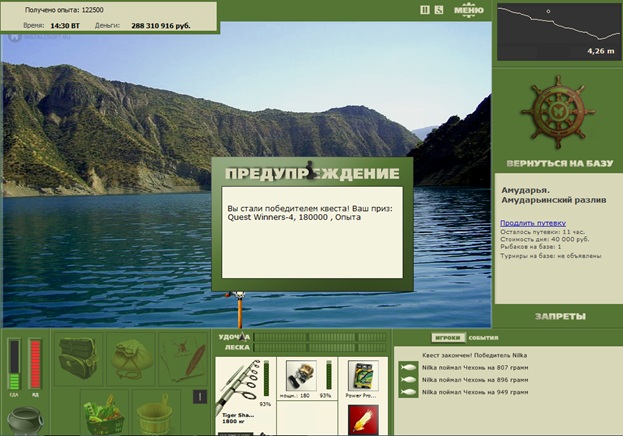Click the fishing rod tip in the water scene
The height and width of the screenshot is (436, 623).
click(239, 310)
